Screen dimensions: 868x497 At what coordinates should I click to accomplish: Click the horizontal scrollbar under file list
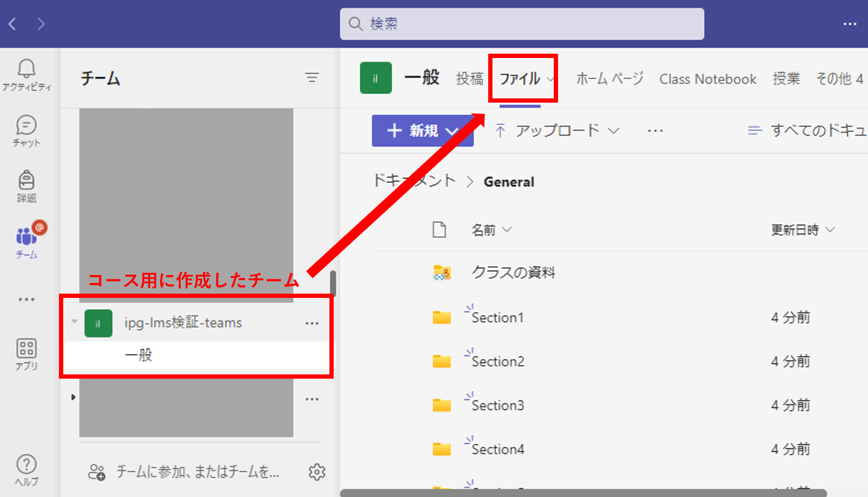click(584, 493)
